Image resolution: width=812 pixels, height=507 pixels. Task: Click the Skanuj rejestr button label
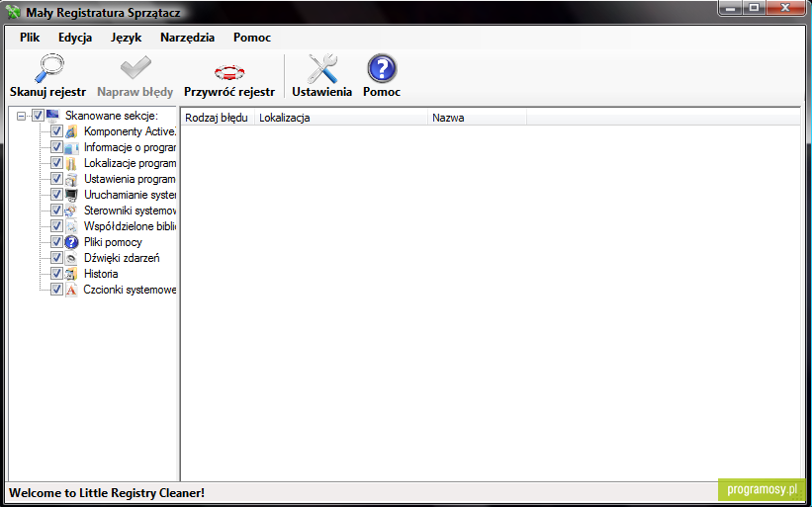pos(47,92)
